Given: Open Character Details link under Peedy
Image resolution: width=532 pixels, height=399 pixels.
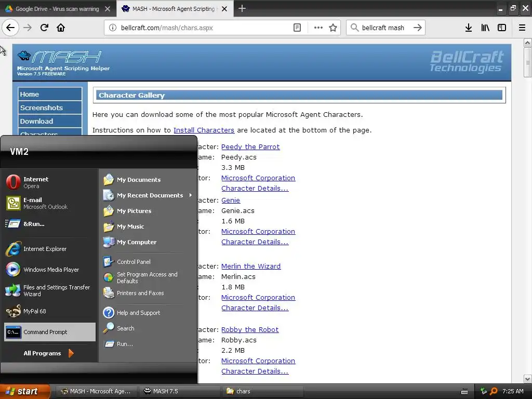Looking at the screenshot, I should click(255, 189).
